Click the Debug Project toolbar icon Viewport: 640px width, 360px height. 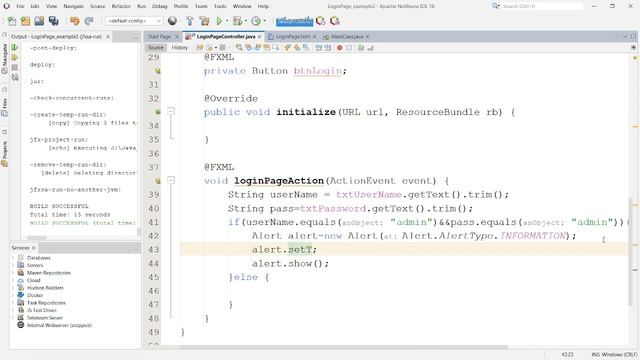(237, 21)
